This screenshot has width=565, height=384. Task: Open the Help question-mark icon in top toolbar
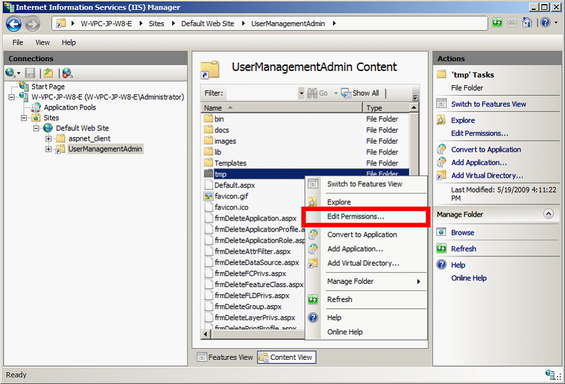546,23
